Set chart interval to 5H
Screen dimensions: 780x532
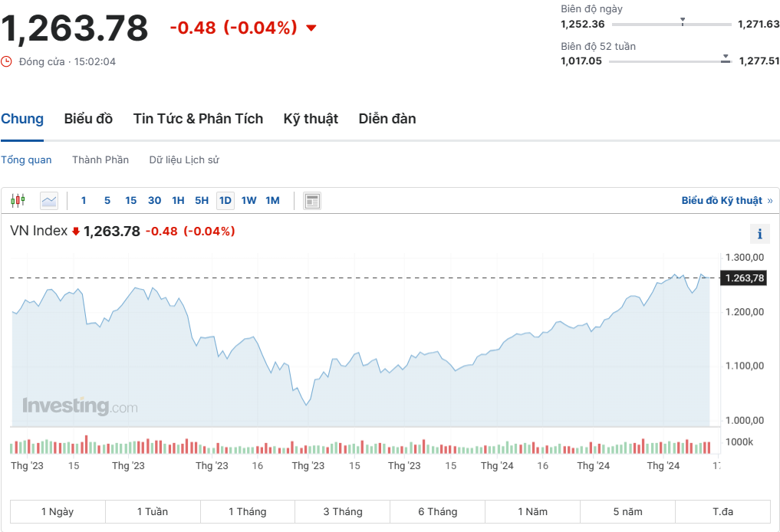[x=201, y=201]
